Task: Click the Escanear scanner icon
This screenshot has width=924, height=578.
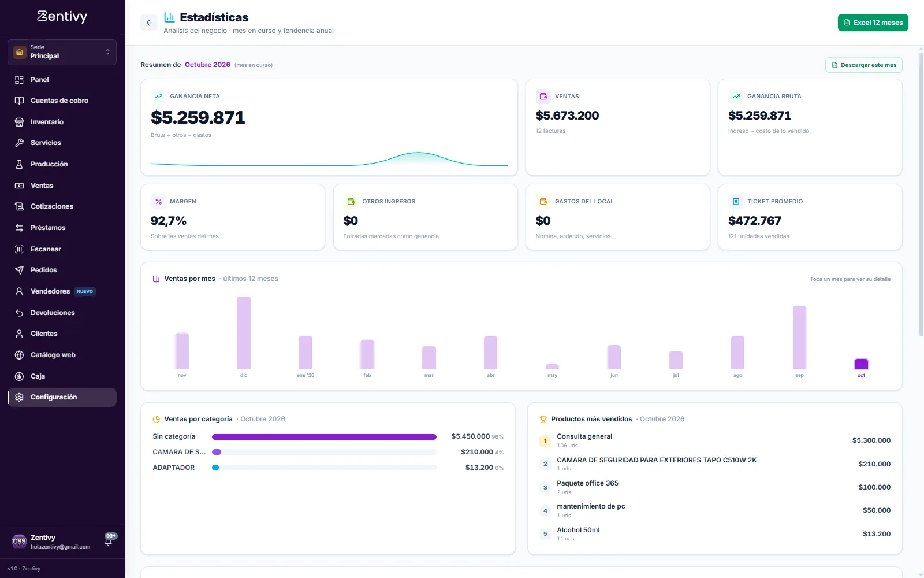Action: tap(19, 249)
